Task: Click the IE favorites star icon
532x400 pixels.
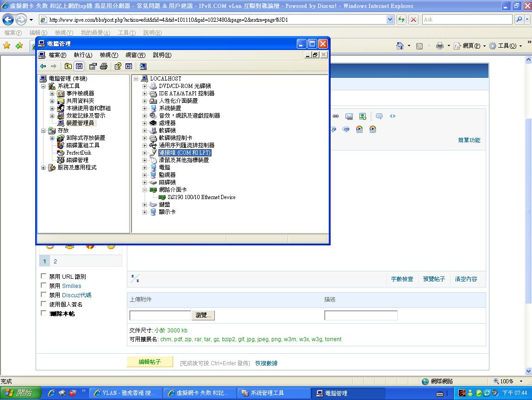Action: click(x=7, y=45)
